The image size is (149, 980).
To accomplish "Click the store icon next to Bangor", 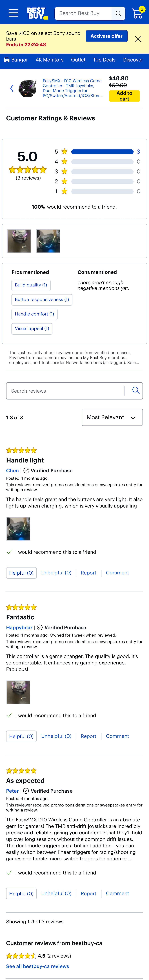I will point(6,60).
